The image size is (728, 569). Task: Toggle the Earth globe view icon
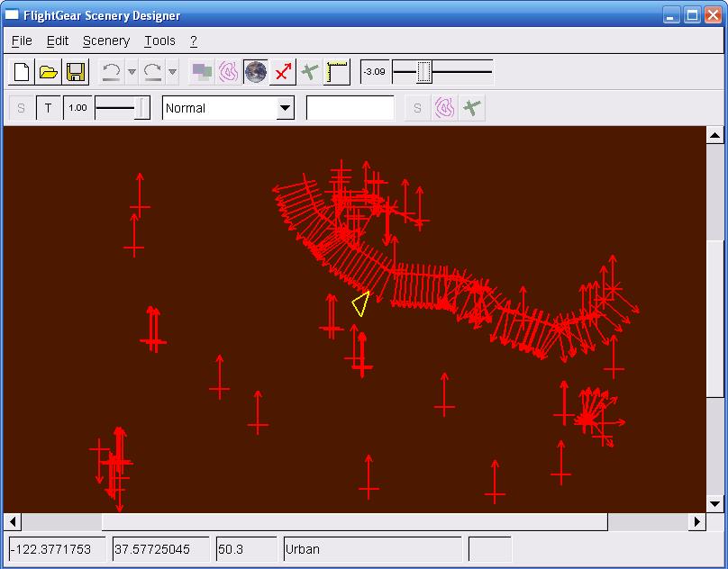(x=256, y=72)
